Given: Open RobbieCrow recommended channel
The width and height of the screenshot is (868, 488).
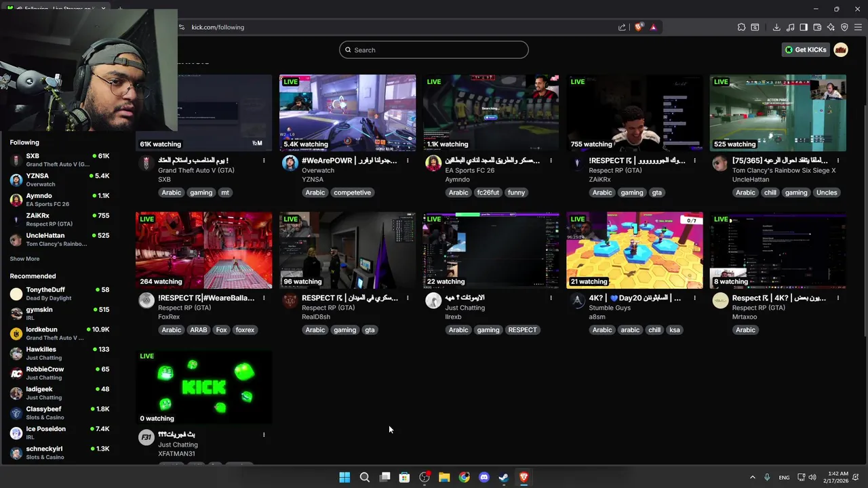Looking at the screenshot, I should click(x=60, y=373).
